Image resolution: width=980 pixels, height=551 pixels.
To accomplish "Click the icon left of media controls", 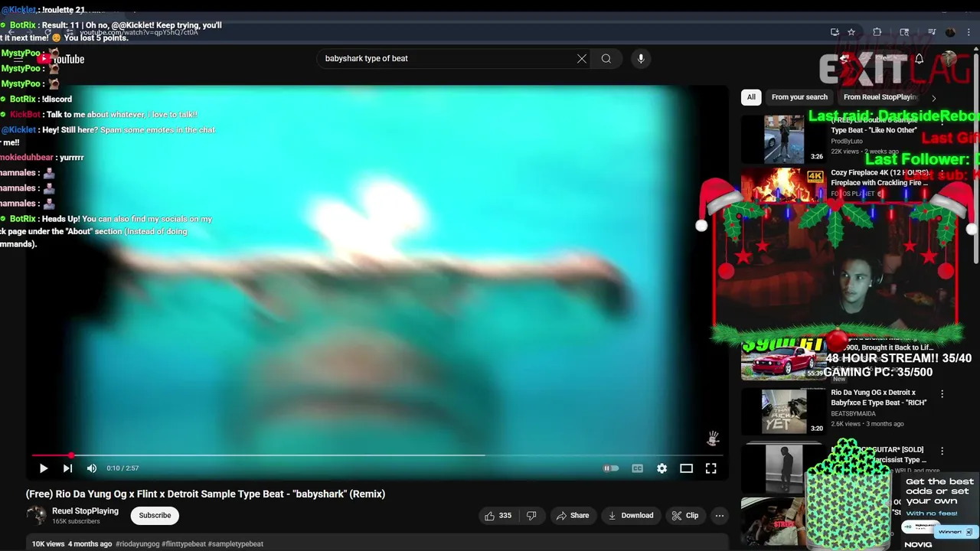I will (904, 32).
